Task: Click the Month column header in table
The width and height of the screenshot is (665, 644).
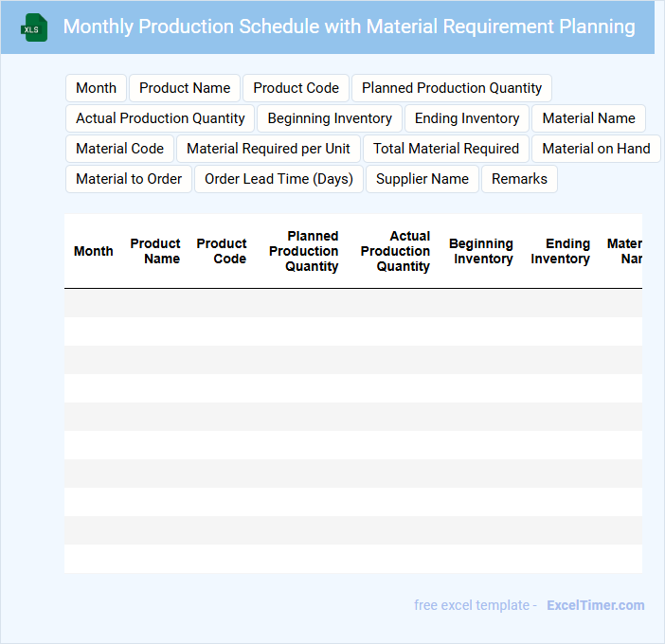Action: [x=93, y=251]
